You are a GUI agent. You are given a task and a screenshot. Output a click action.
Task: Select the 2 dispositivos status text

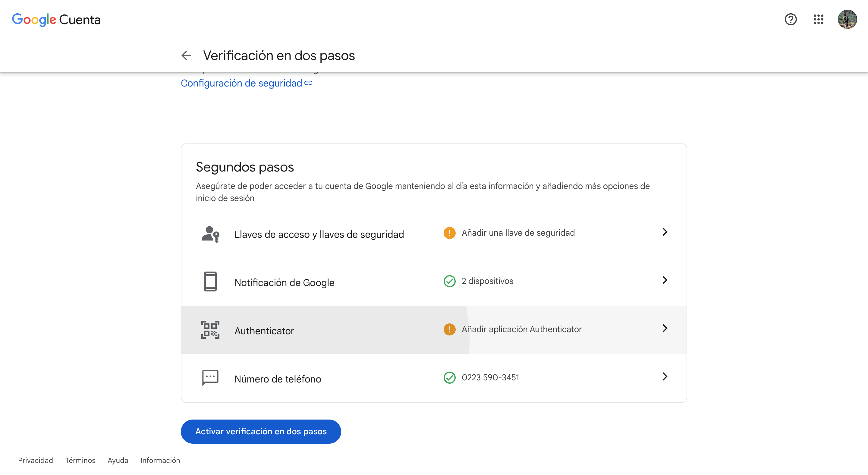point(488,281)
